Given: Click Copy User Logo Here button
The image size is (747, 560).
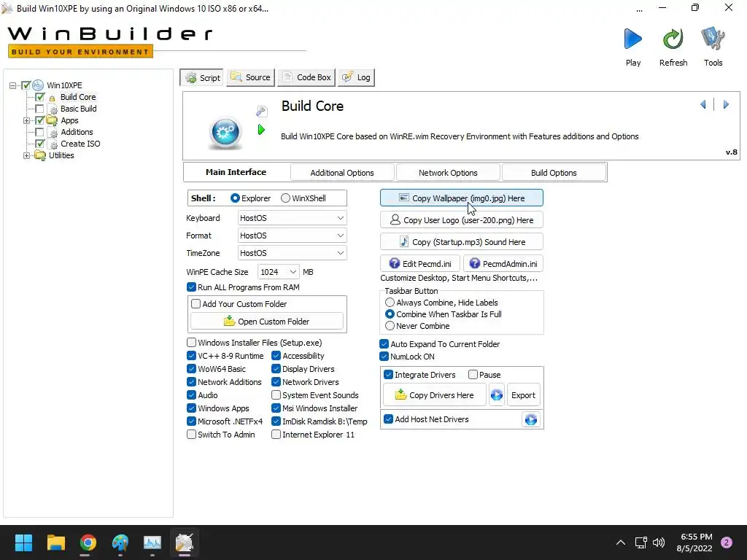Looking at the screenshot, I should (x=462, y=220).
